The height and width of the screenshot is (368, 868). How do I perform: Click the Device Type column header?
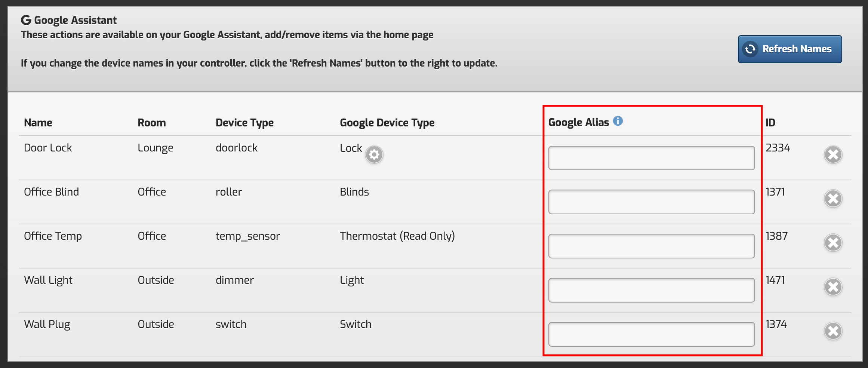coord(244,123)
